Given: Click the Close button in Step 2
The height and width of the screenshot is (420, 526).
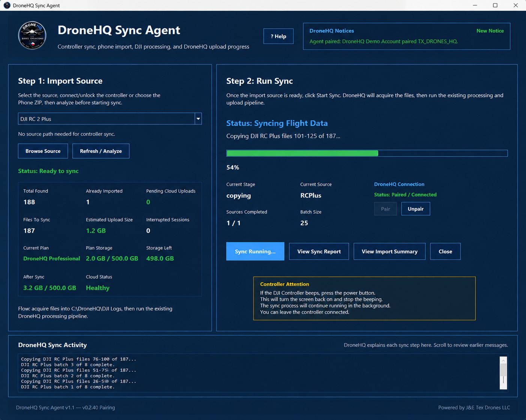Looking at the screenshot, I should pos(445,251).
